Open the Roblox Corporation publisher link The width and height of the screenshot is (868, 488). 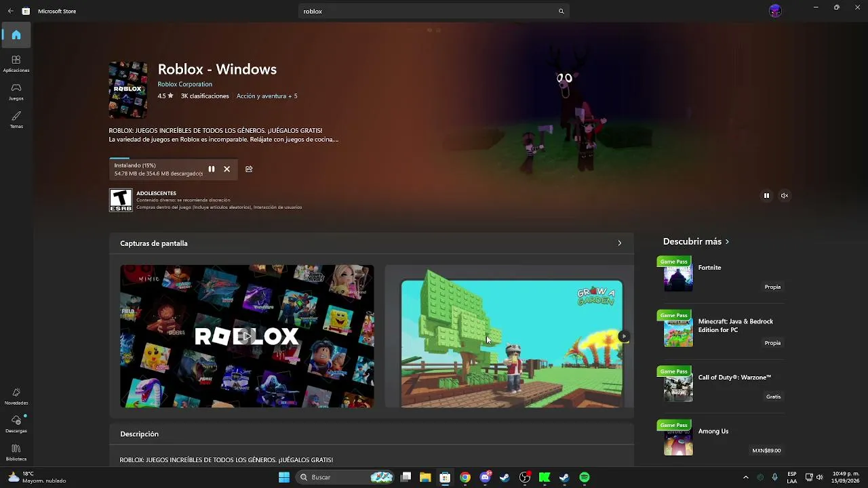pyautogui.click(x=185, y=84)
